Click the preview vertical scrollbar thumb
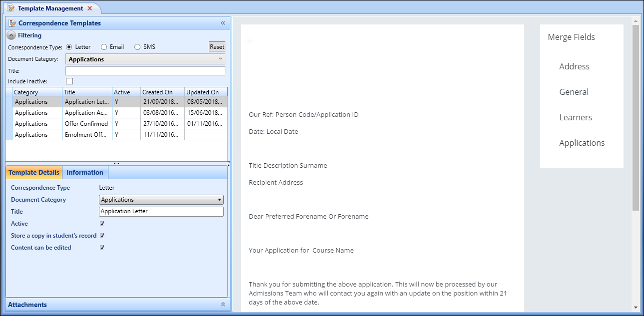This screenshot has height=316, width=644. click(x=636, y=117)
